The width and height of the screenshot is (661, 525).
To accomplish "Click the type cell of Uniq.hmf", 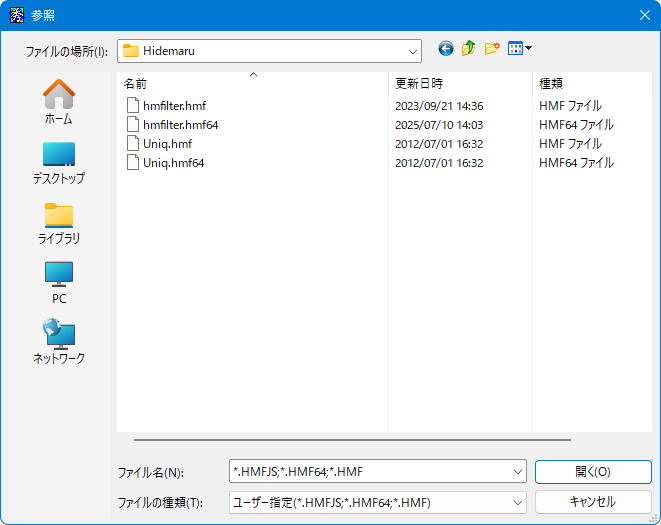I will [570, 144].
